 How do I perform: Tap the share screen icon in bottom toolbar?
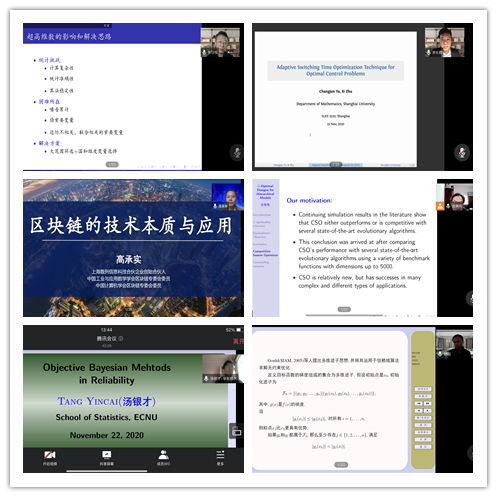107,455
